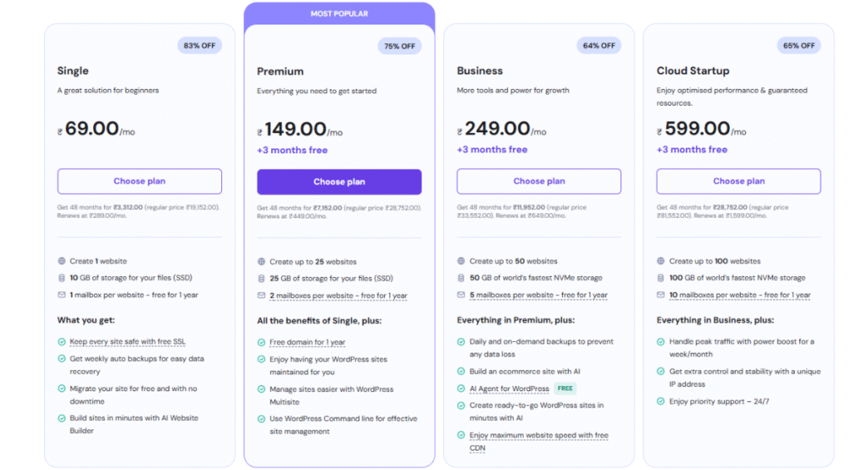This screenshot has height=470, width=868.
Task: Click globe icon in Single plan
Action: 61,262
